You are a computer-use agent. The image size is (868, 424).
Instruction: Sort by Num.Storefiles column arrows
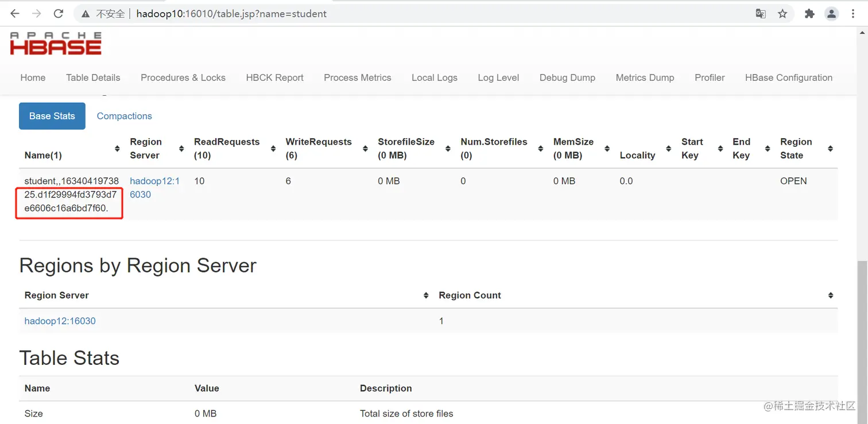[x=541, y=149]
